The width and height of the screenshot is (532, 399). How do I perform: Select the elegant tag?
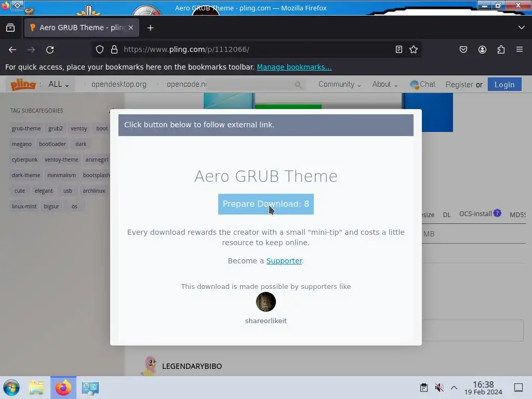pyautogui.click(x=44, y=191)
